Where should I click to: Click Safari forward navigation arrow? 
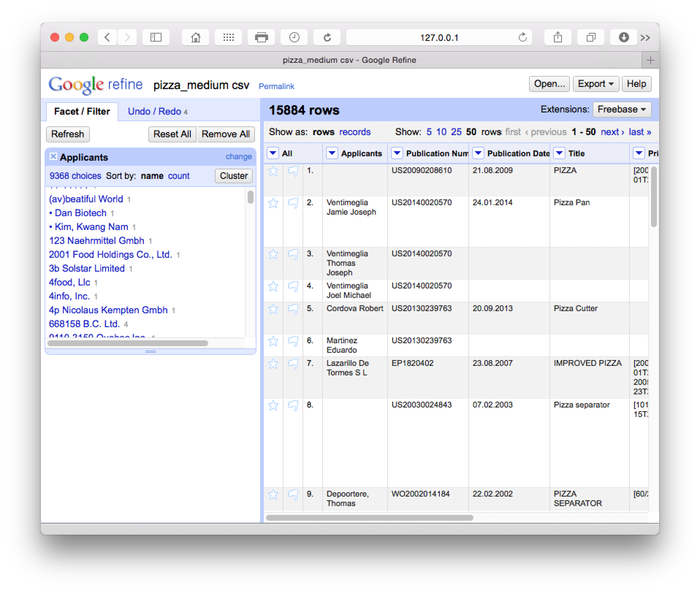pyautogui.click(x=127, y=37)
